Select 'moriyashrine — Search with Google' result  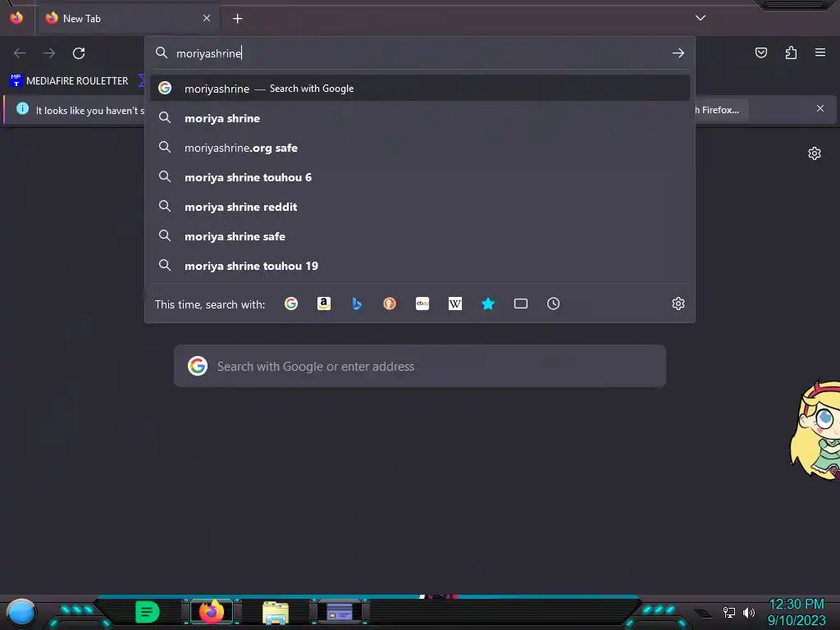pyautogui.click(x=420, y=89)
